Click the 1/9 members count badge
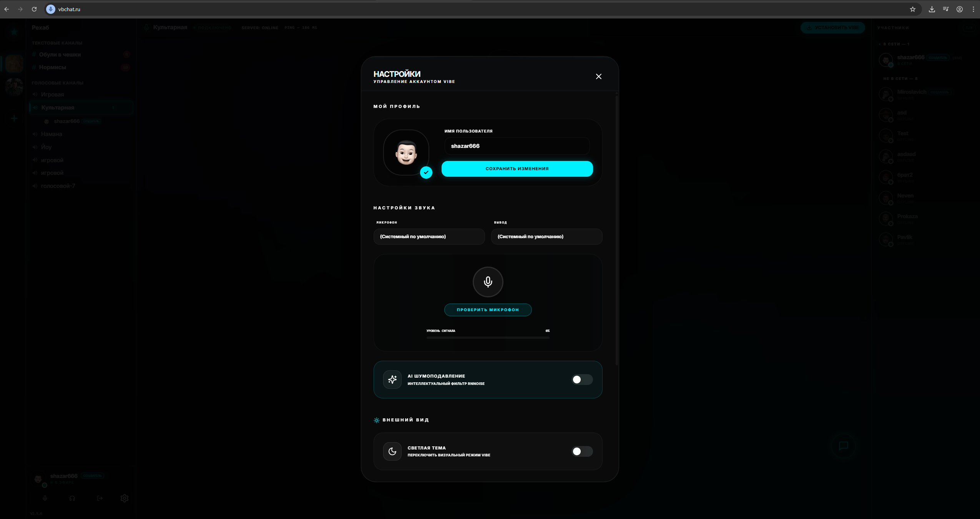The image size is (980, 519). (969, 28)
